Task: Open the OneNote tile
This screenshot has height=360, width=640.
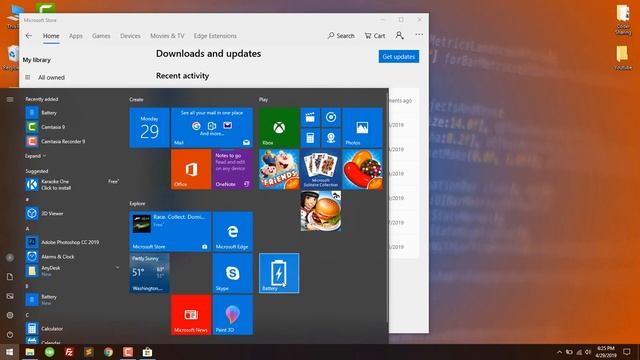Action: (233, 169)
